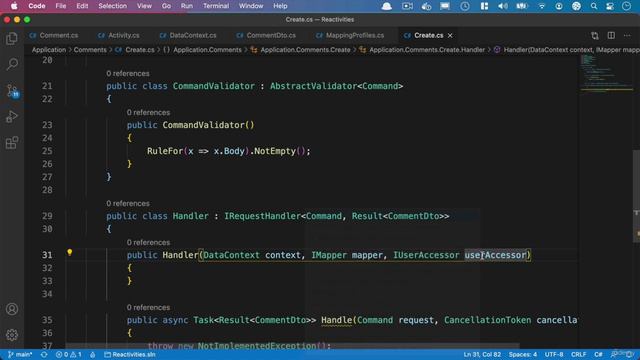Open Source Control view with badge

(12, 90)
